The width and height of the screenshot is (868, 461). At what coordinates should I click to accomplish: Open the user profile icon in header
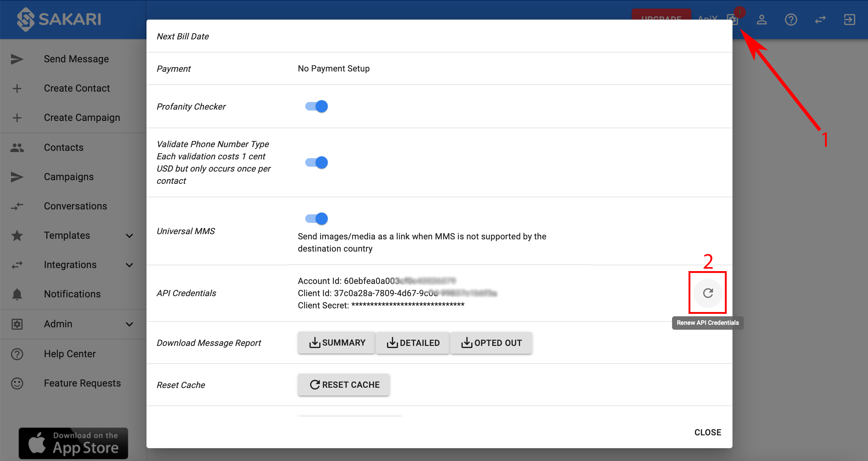tap(761, 19)
